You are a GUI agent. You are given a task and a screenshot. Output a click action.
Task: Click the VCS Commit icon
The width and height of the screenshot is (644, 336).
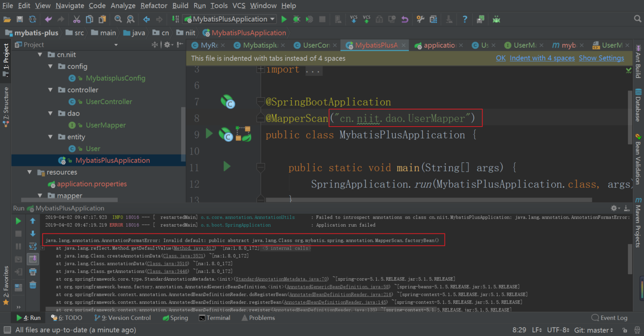coord(367,19)
